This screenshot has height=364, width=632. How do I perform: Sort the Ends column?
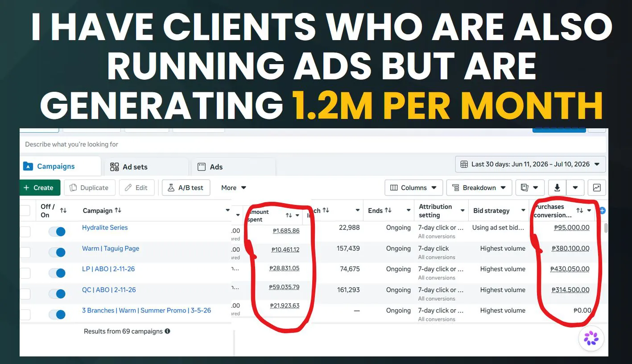coord(388,210)
